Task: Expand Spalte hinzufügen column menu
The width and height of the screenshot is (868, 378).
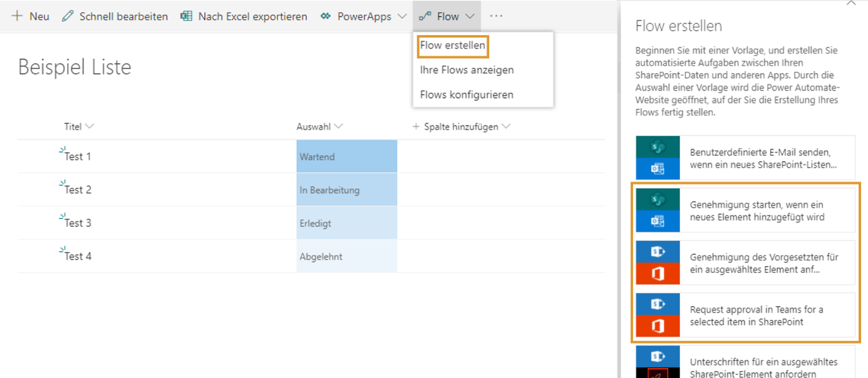Action: [506, 126]
